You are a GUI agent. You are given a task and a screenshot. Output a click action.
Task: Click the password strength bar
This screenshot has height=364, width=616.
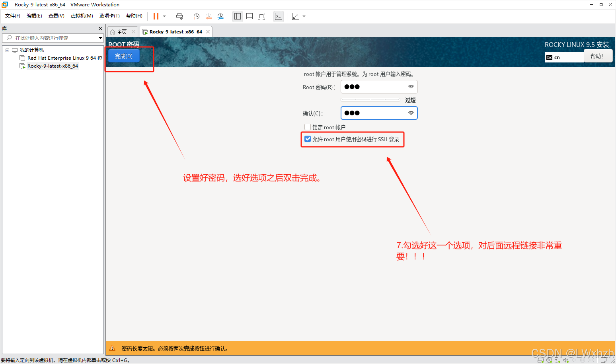(370, 99)
